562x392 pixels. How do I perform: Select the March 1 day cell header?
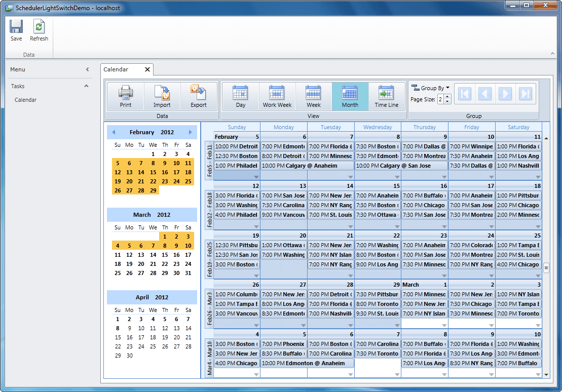[424, 285]
